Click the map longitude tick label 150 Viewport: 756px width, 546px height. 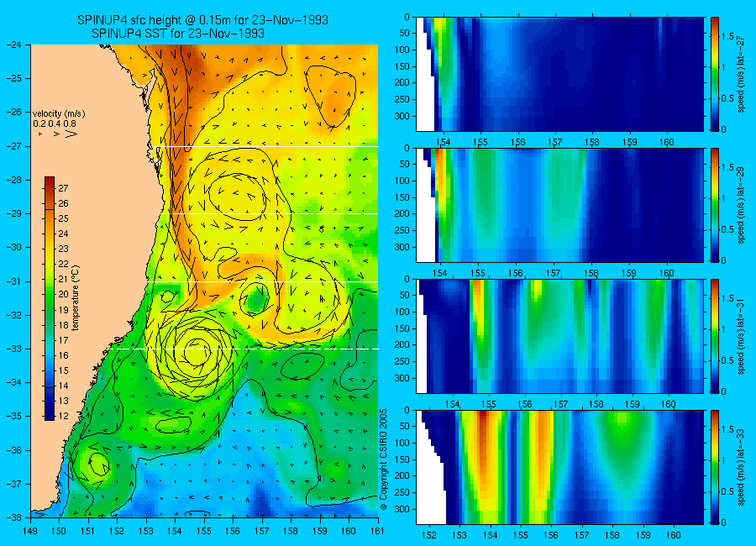point(59,531)
